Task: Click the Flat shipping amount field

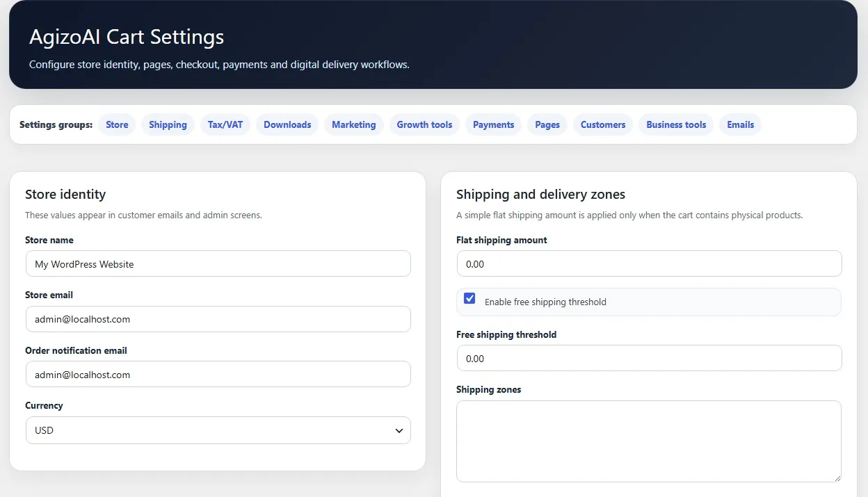Action: point(649,264)
